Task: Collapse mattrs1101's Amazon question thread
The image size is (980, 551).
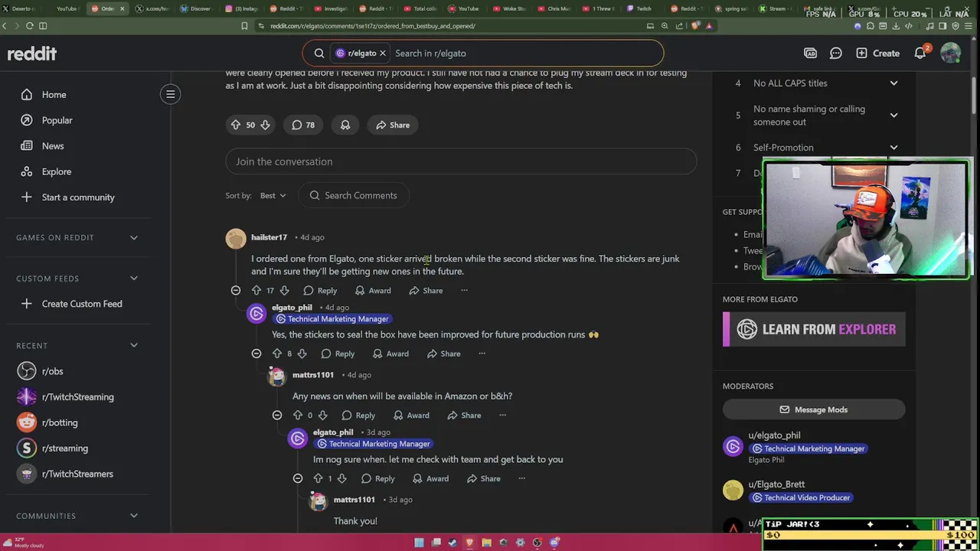Action: tap(277, 416)
